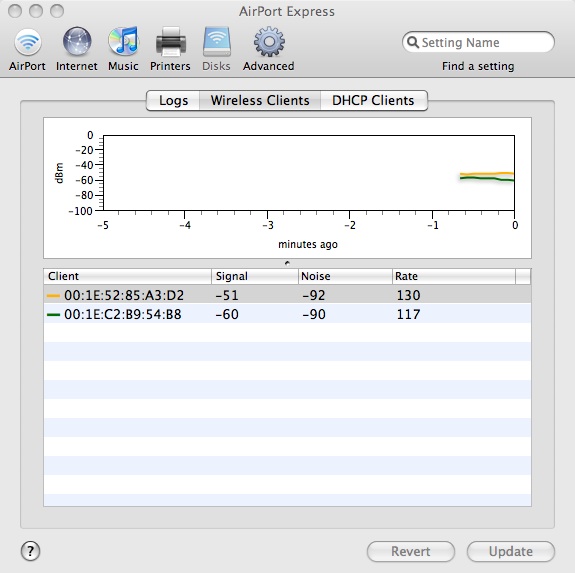Open the AirPort settings pane
The height and width of the screenshot is (573, 575).
28,49
